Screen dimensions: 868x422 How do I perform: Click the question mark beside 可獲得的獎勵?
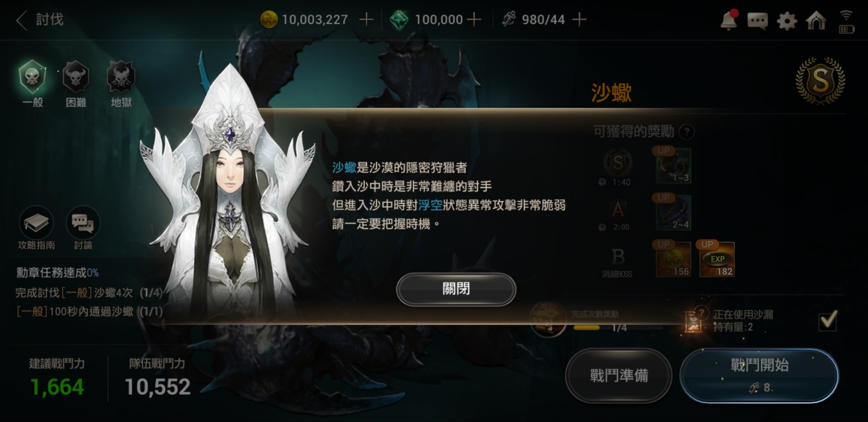click(687, 132)
